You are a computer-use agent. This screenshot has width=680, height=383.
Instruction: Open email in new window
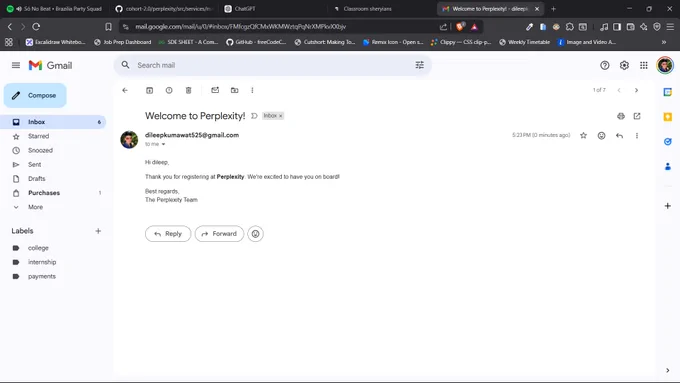pos(637,116)
